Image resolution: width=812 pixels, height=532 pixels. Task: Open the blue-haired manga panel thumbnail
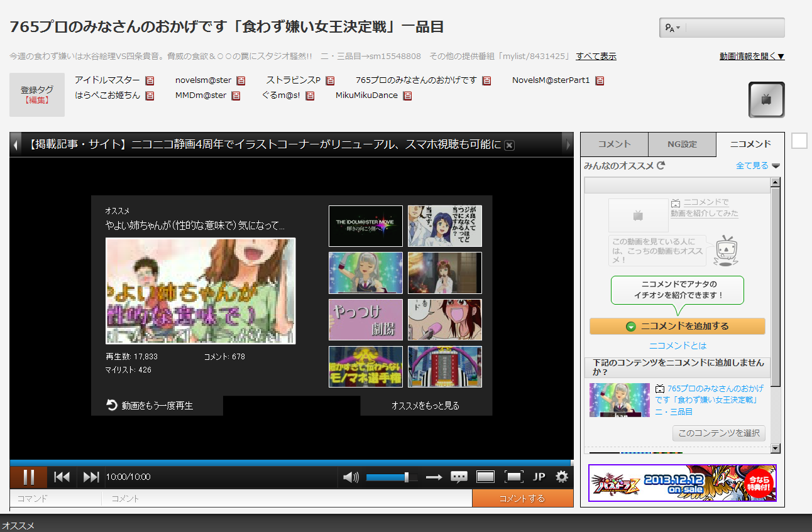click(445, 226)
